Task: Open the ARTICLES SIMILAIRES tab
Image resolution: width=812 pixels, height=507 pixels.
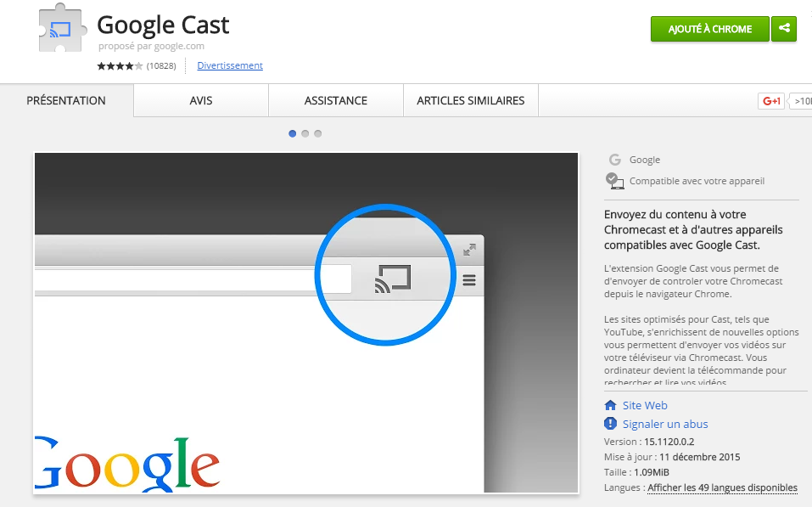Action: [470, 99]
